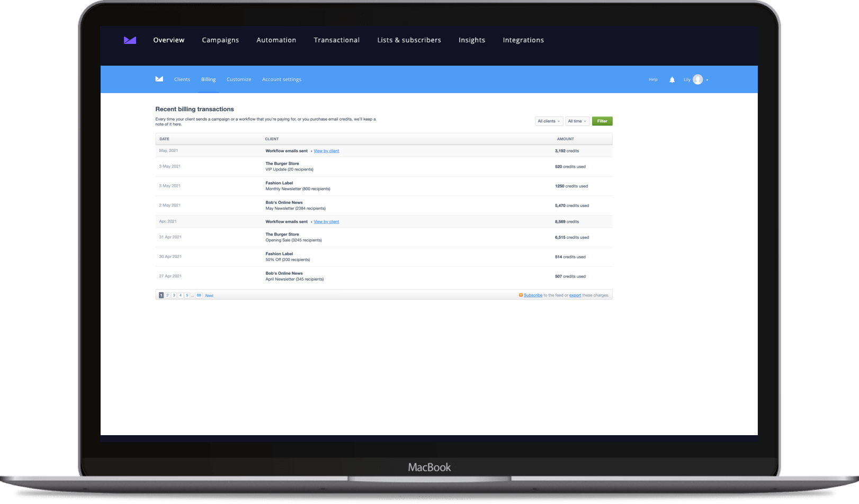Click the Campaign Monitor logo in the top navigation
This screenshot has height=504, width=859.
(x=130, y=40)
